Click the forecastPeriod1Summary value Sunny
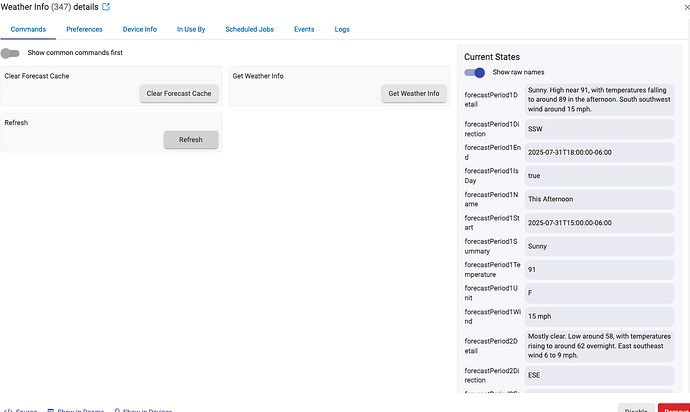The width and height of the screenshot is (690, 412). (599, 246)
